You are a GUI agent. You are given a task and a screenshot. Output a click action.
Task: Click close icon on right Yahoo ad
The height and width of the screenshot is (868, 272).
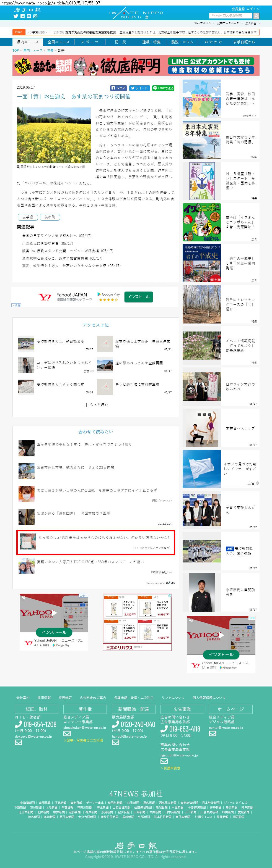click(253, 618)
